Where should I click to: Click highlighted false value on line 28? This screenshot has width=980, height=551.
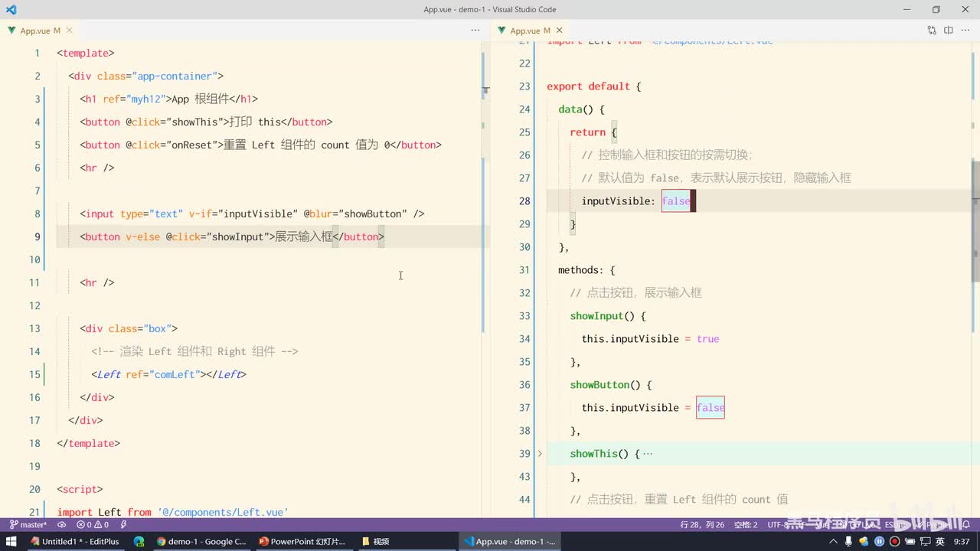tap(676, 201)
